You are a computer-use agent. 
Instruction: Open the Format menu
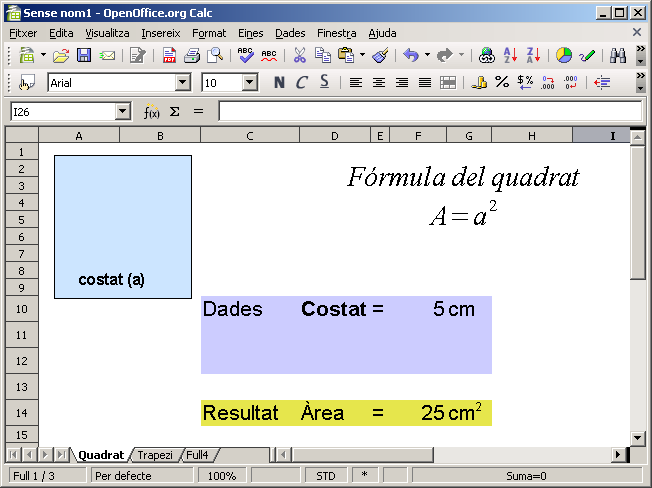click(x=209, y=33)
